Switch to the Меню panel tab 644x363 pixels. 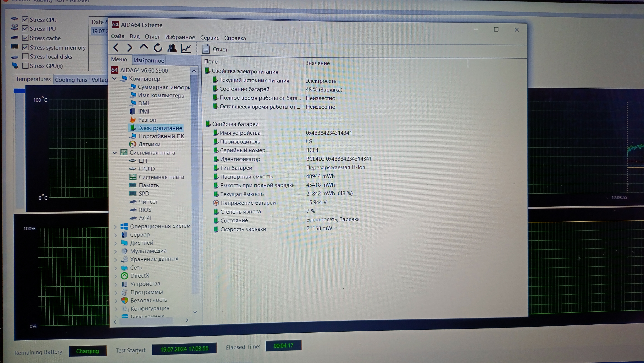click(x=119, y=59)
